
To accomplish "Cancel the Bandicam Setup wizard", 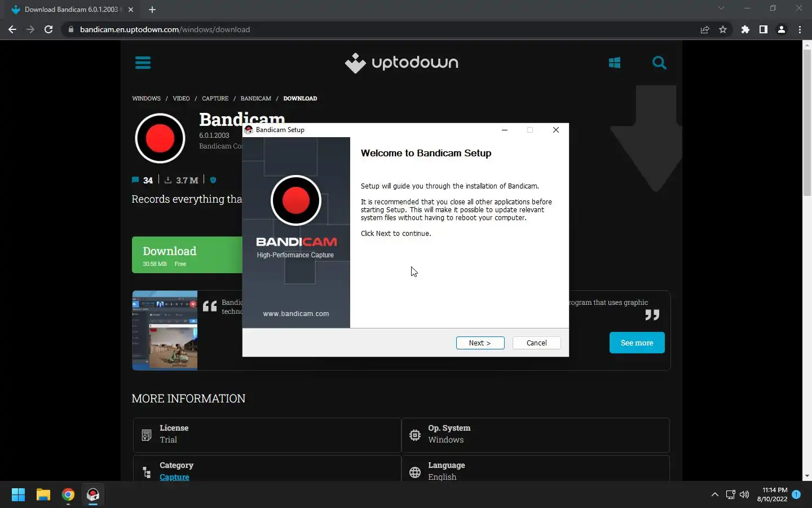I will (x=536, y=343).
